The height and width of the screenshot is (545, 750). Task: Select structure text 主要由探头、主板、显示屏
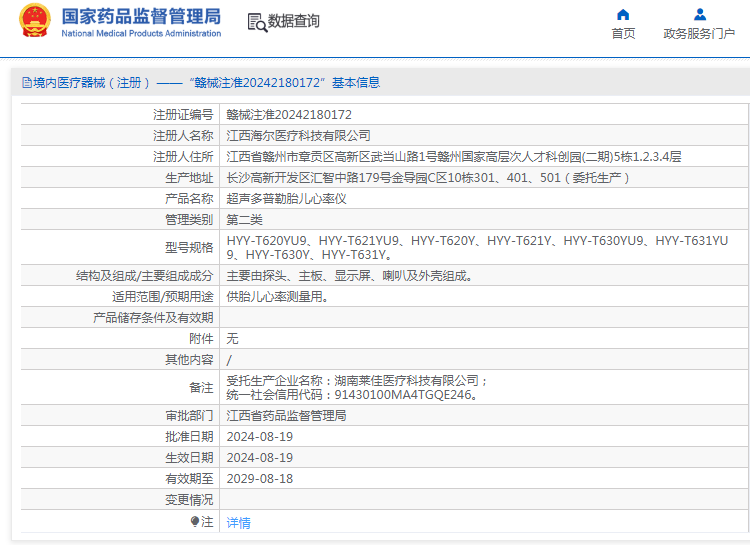(x=349, y=276)
